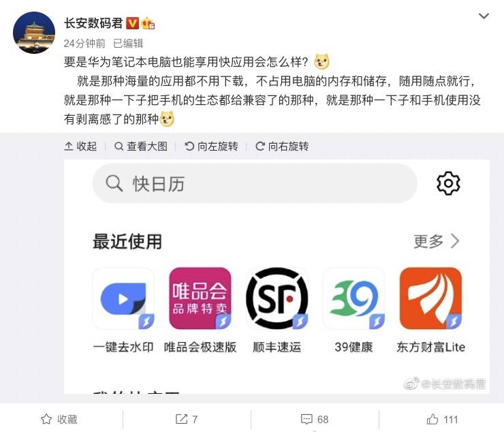Launch the 唯品会极速版 app icon

point(200,298)
